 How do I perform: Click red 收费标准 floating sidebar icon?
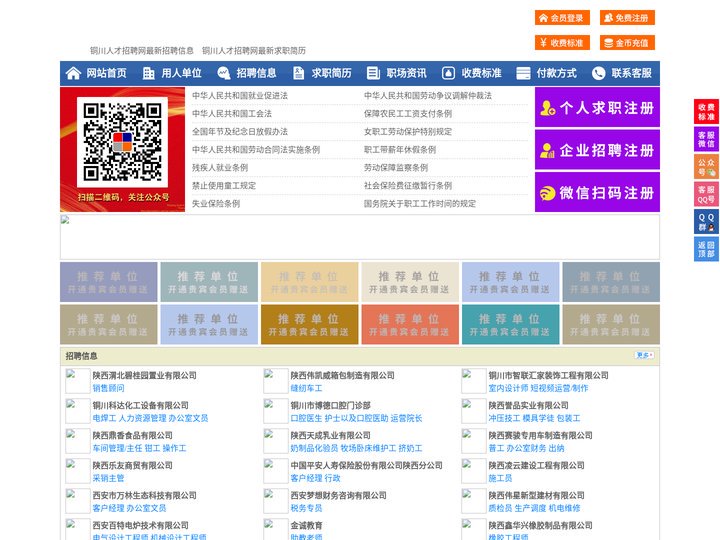pyautogui.click(x=706, y=112)
